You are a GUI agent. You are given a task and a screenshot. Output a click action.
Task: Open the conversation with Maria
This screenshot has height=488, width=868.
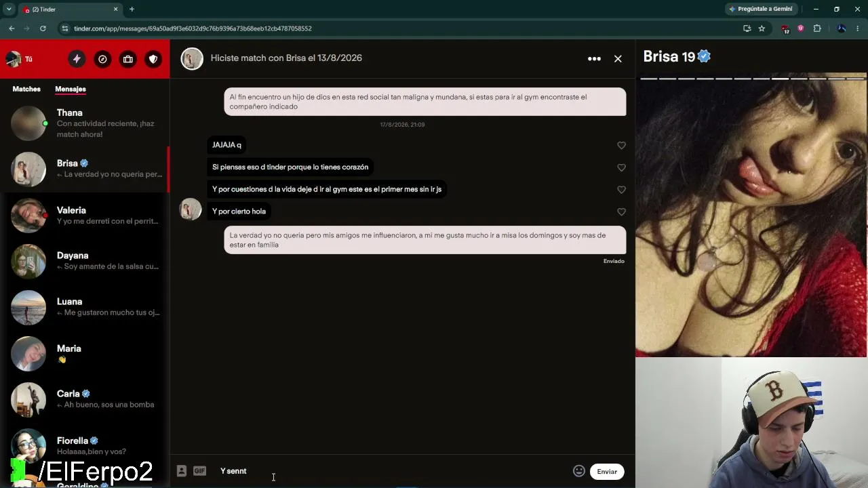[x=85, y=353]
